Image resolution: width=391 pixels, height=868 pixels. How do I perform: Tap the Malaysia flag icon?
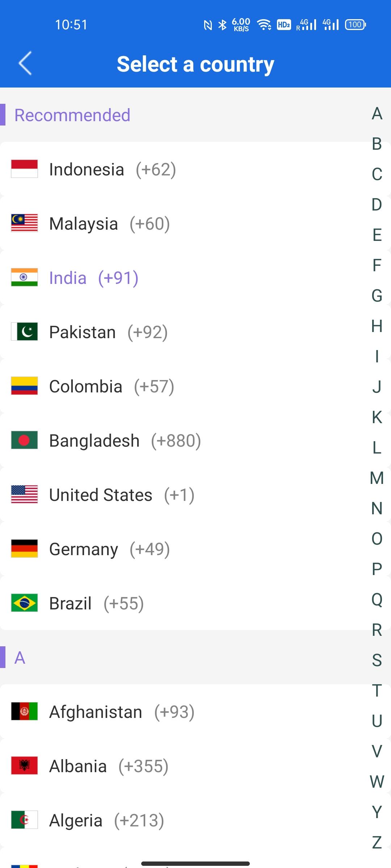[x=24, y=223]
